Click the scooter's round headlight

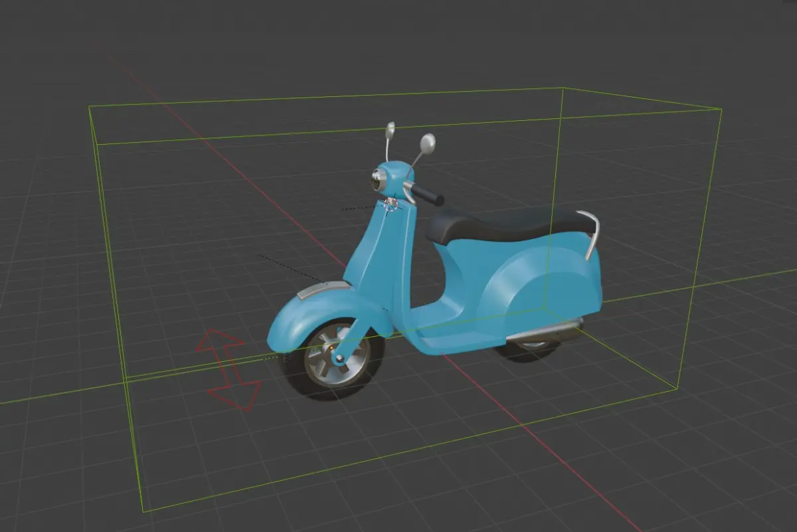(377, 179)
